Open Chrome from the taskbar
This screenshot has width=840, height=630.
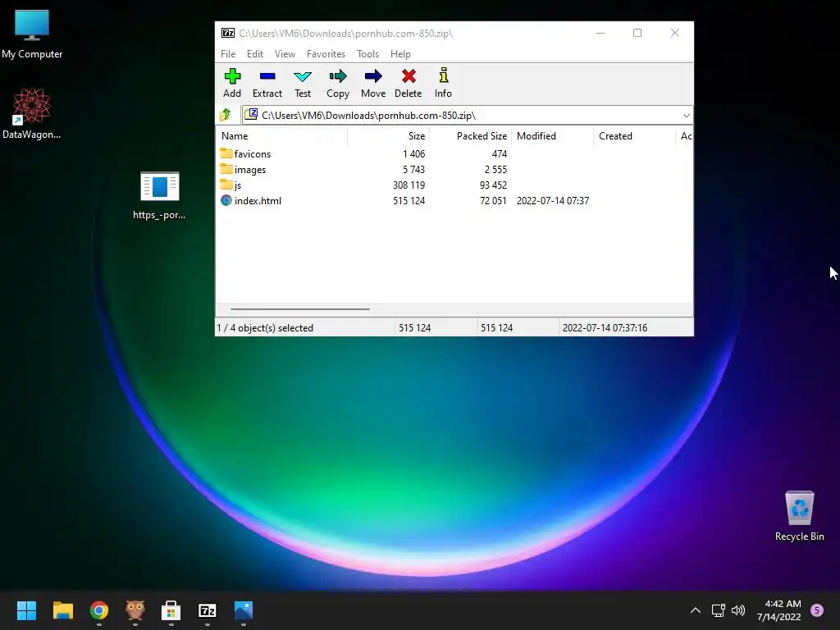[99, 610]
